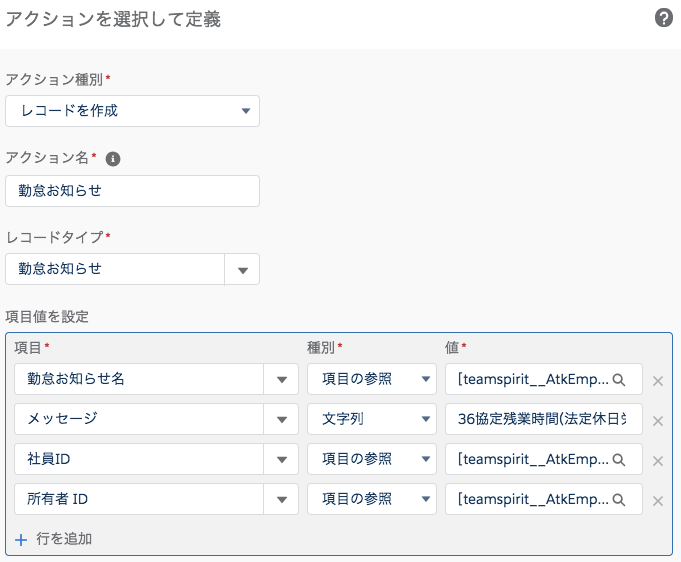
Task: Remove the 勤怠お知らせ名 row with X
Action: [x=658, y=381]
